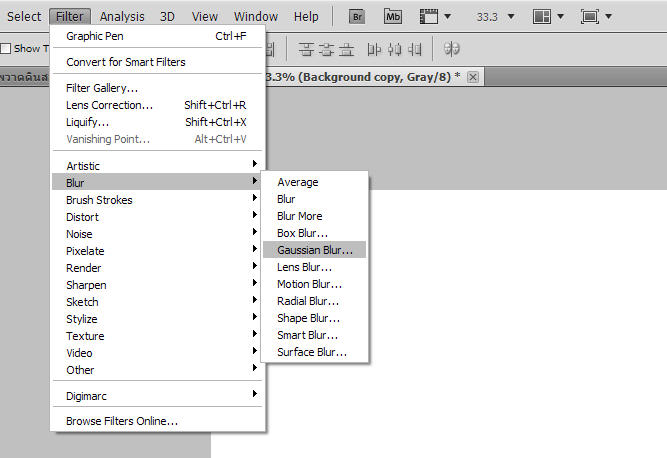Click Convert for Smart Filters
The image size is (667, 458).
pos(125,62)
